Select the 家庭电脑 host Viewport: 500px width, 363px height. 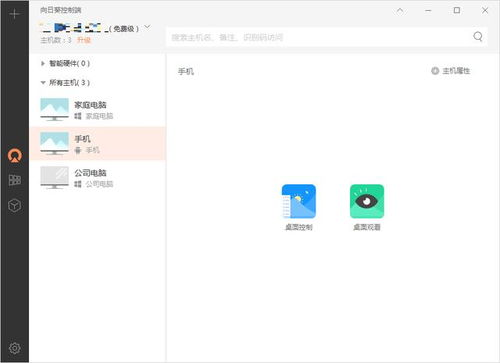pos(98,110)
